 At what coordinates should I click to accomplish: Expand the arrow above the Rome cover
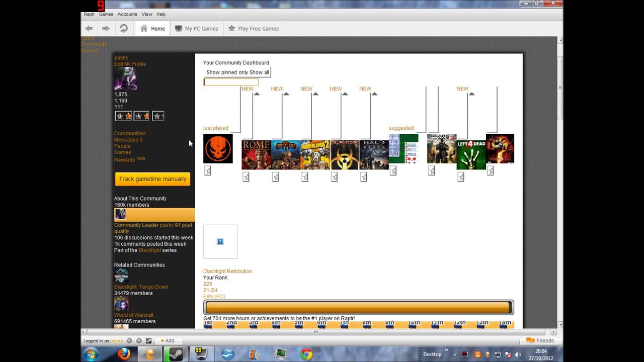tap(257, 94)
